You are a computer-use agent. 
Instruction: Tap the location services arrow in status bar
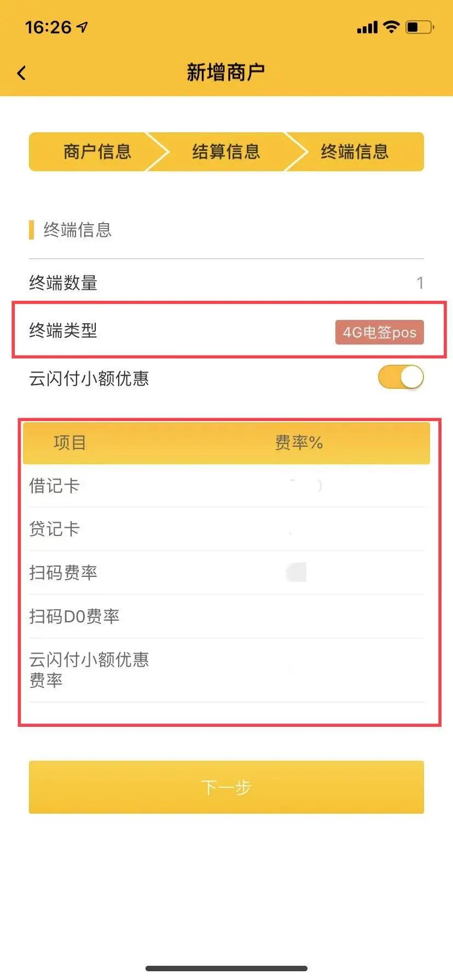81,26
